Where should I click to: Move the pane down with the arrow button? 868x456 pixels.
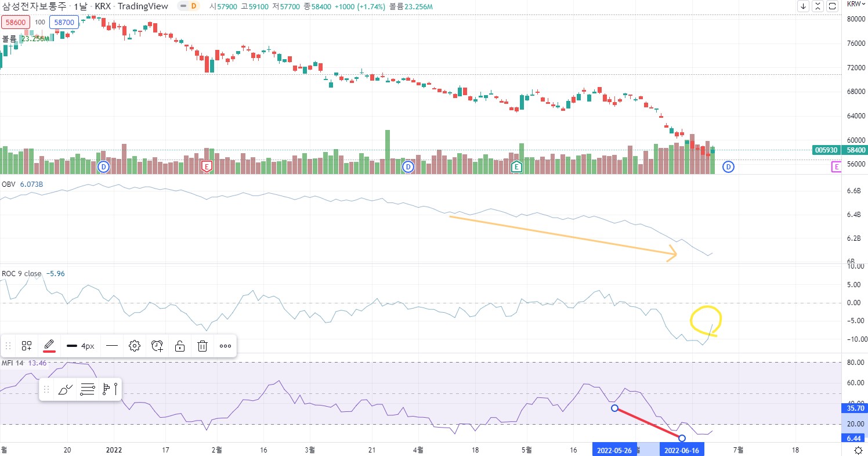pyautogui.click(x=804, y=6)
